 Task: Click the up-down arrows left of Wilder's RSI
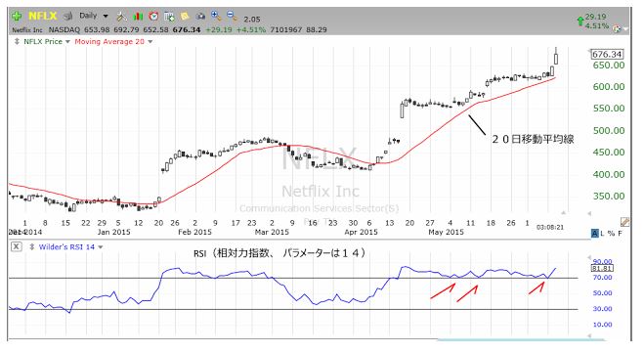click(x=31, y=247)
